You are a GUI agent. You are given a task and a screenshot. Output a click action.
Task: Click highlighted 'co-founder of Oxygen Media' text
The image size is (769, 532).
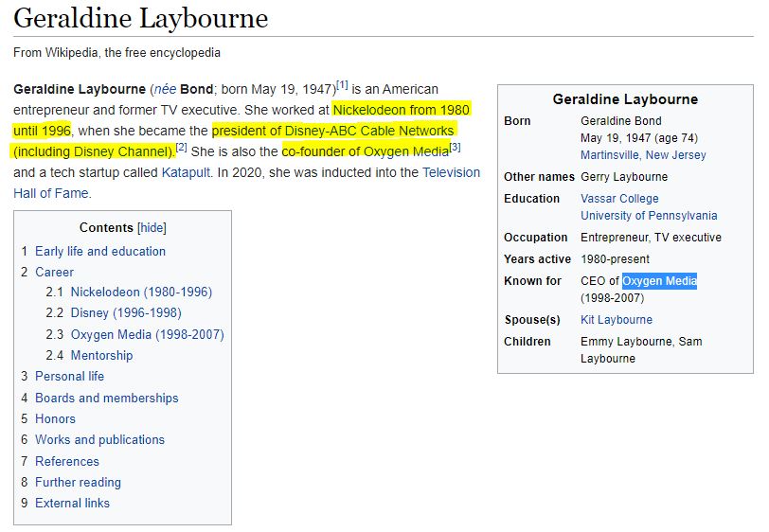point(366,151)
